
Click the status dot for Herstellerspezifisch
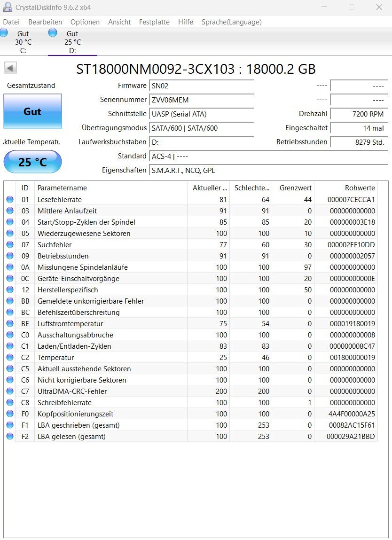coord(10,290)
